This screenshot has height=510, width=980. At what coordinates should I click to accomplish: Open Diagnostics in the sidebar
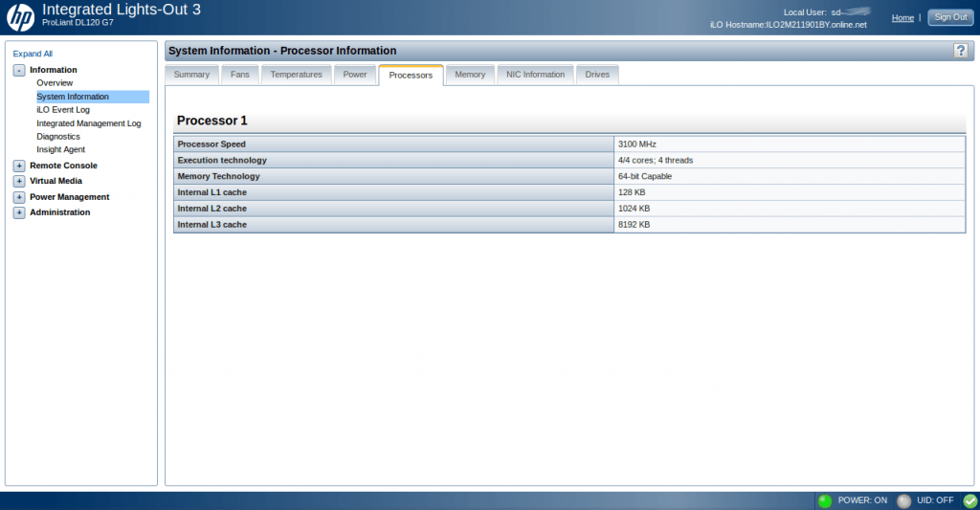(58, 137)
